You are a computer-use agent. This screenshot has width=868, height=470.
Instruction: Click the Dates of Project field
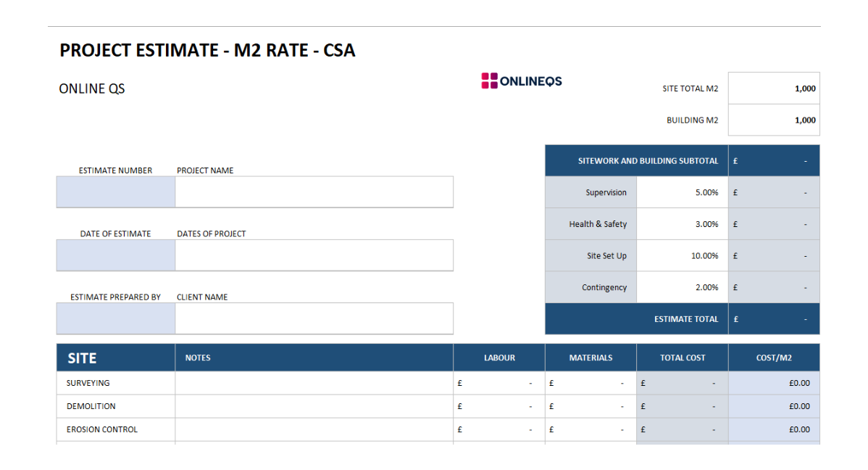(314, 255)
